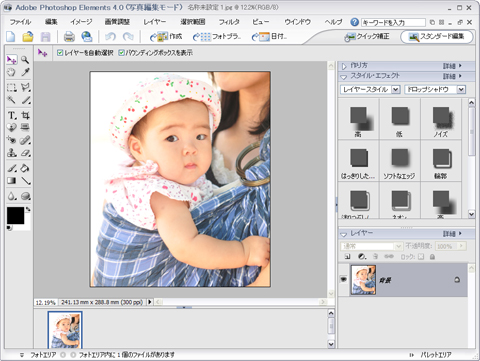The image size is (480, 361).
Task: Open the レイヤースタイル dropdown
Action: [x=396, y=89]
